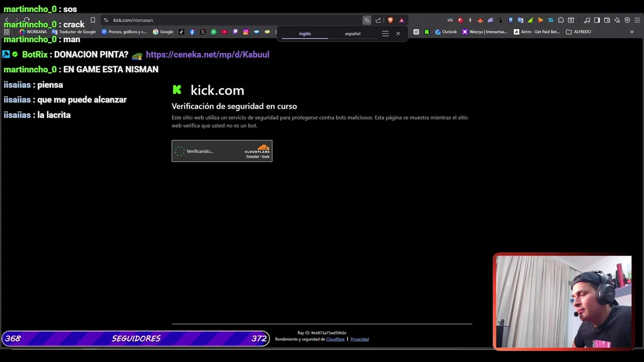Open Leo AI sparkle icon
Screen dimensions: 644x362
[617, 20]
